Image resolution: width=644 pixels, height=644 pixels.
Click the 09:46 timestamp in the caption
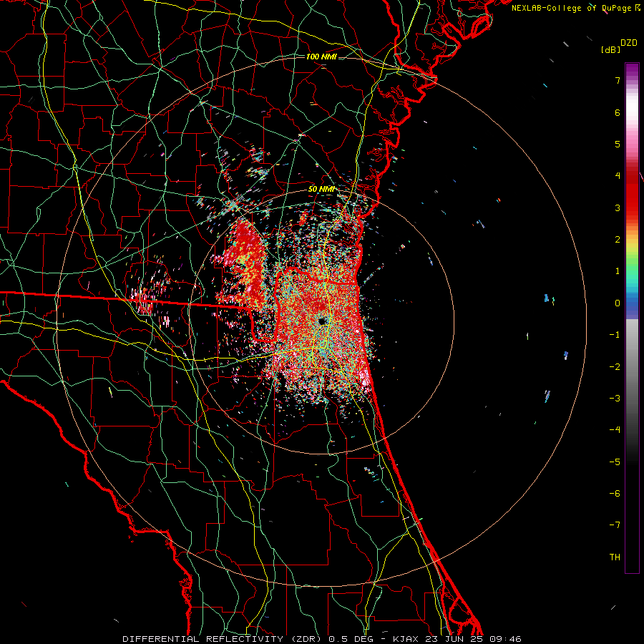(x=505, y=639)
